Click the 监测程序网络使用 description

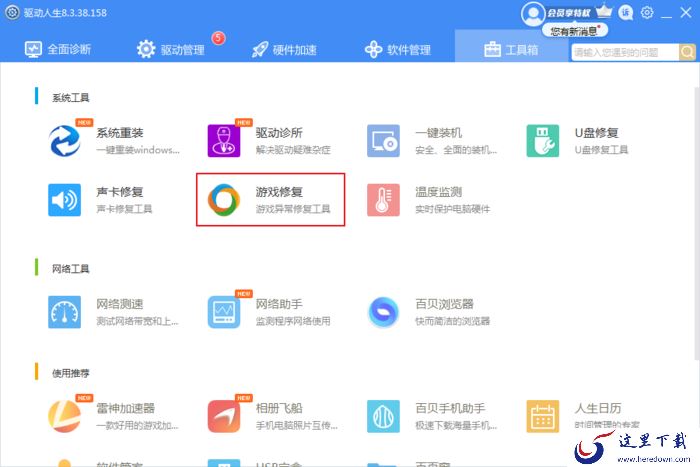293,321
